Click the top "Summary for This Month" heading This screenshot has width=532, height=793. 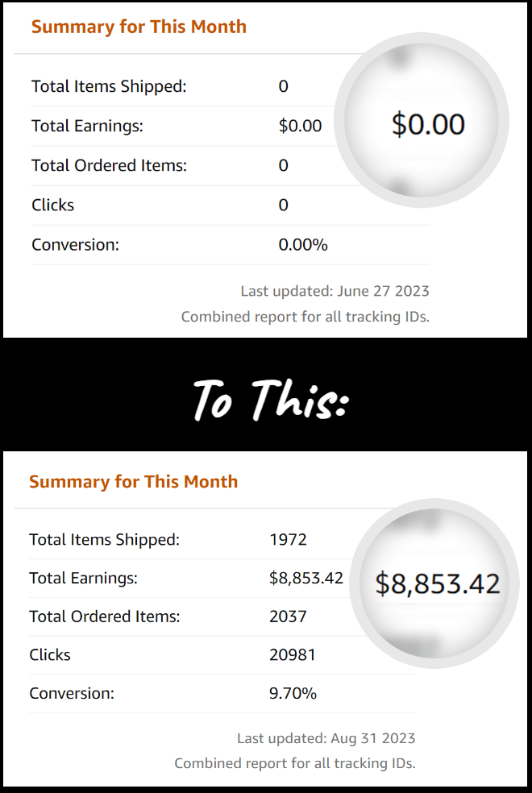139,27
